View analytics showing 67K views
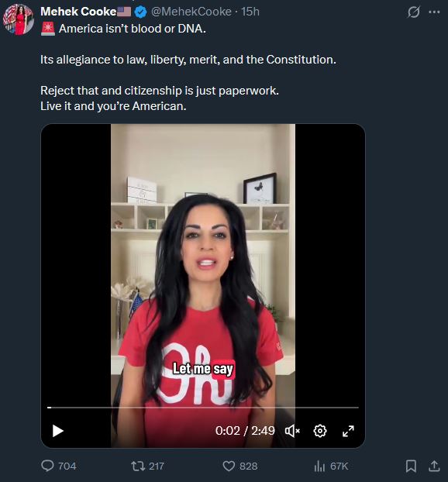Screen dimensions: 448x482 click(331, 466)
